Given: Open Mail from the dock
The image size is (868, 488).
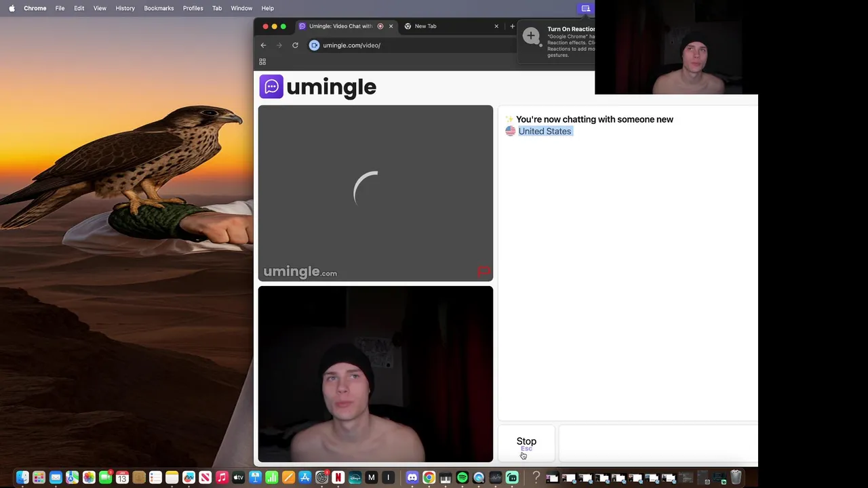Looking at the screenshot, I should [x=56, y=477].
